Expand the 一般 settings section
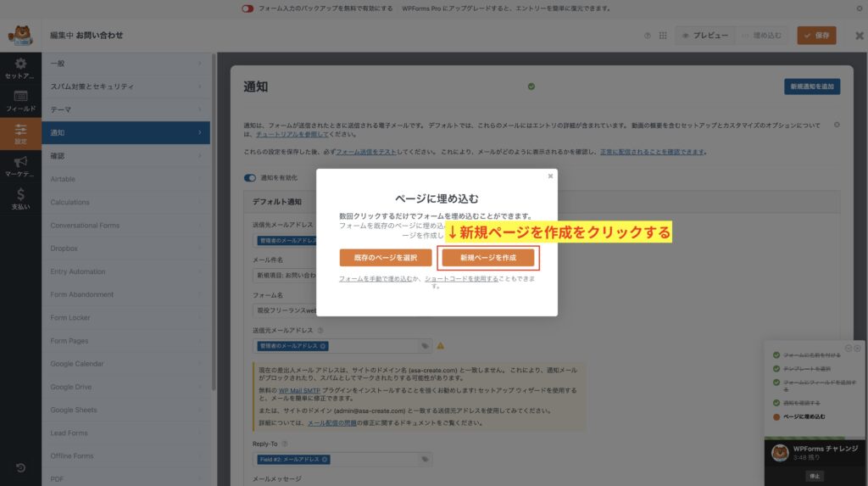 (x=125, y=64)
